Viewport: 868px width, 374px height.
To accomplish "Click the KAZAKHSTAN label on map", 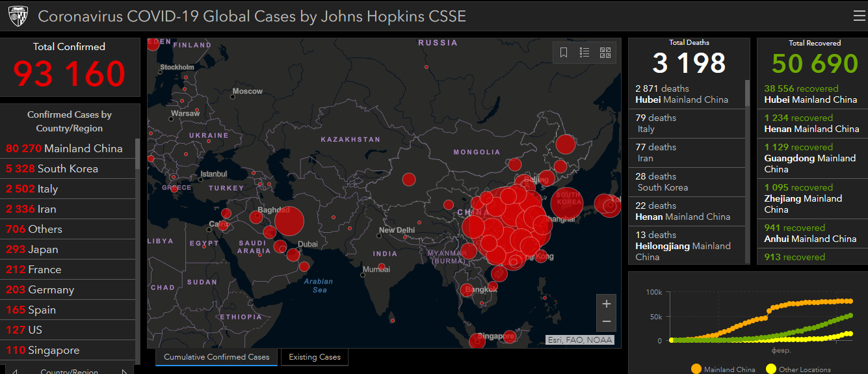I will (x=350, y=139).
